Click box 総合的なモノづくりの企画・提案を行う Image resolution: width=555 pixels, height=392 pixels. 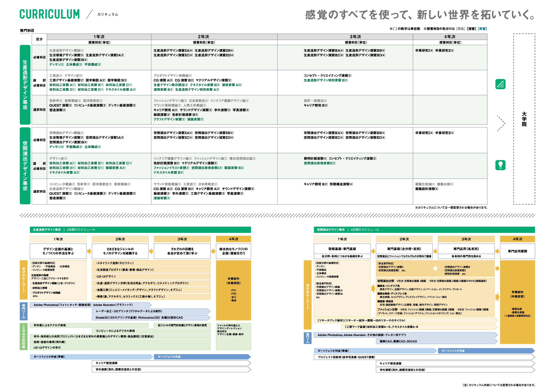point(234,251)
